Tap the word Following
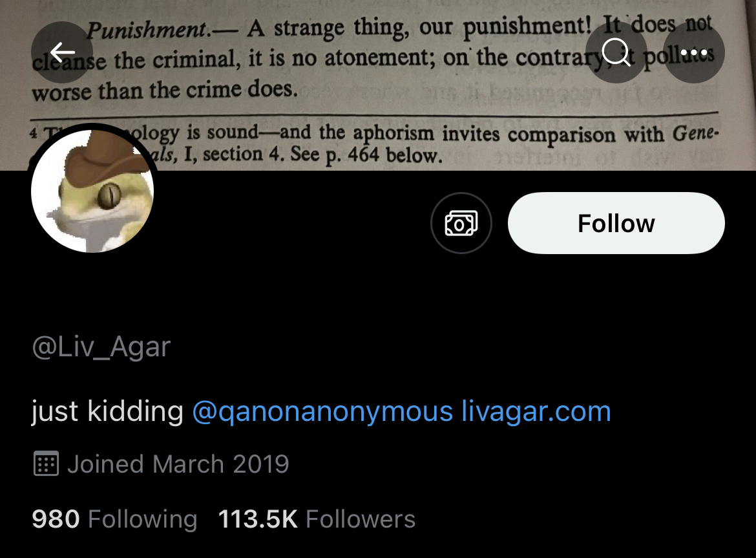 point(143,519)
